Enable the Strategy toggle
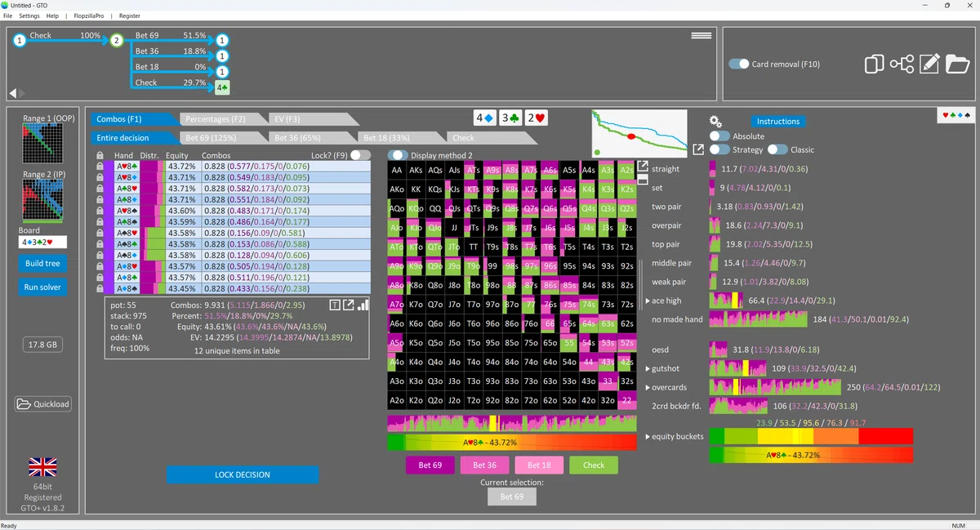Screen dimensions: 980x530 pyautogui.click(x=719, y=149)
